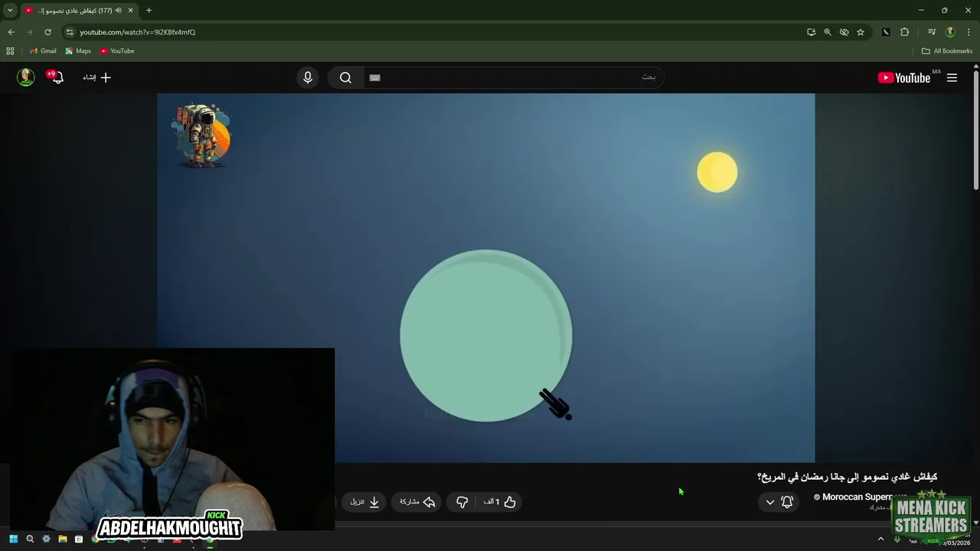
Task: Open the Gmail bookmark
Action: (43, 51)
